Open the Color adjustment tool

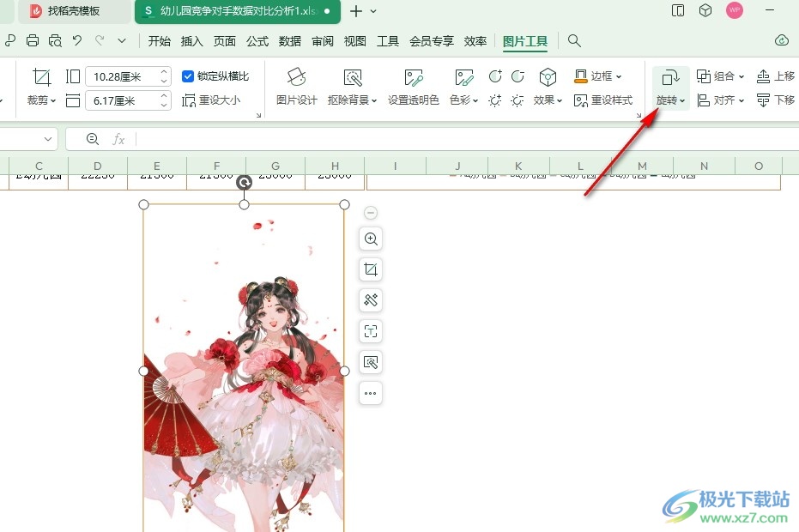pyautogui.click(x=463, y=88)
